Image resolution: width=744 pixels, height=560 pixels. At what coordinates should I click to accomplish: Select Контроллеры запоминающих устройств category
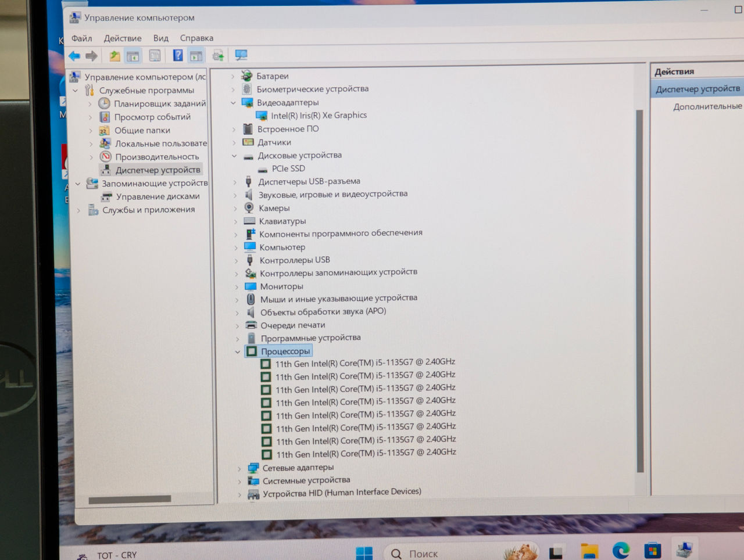click(x=338, y=272)
